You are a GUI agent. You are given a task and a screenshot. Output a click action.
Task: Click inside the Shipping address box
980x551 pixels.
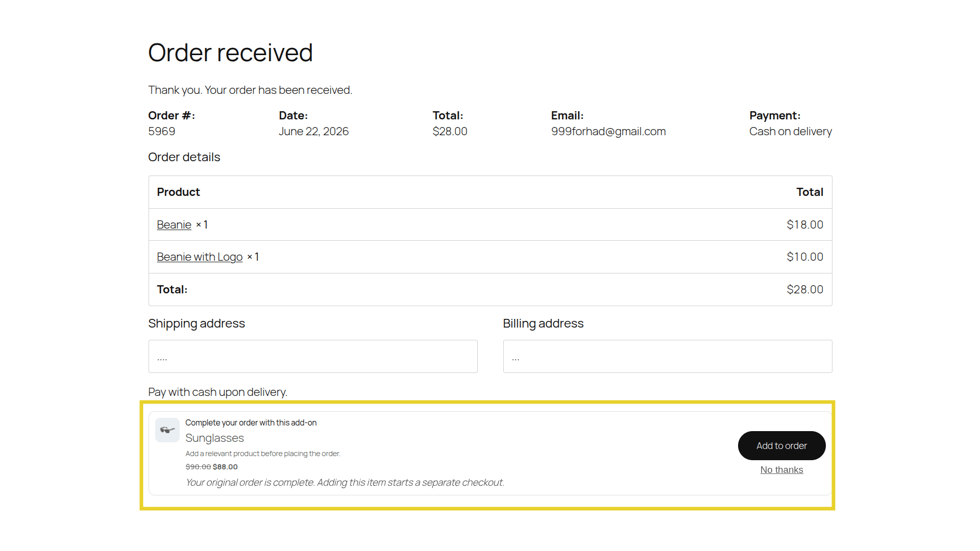click(313, 357)
